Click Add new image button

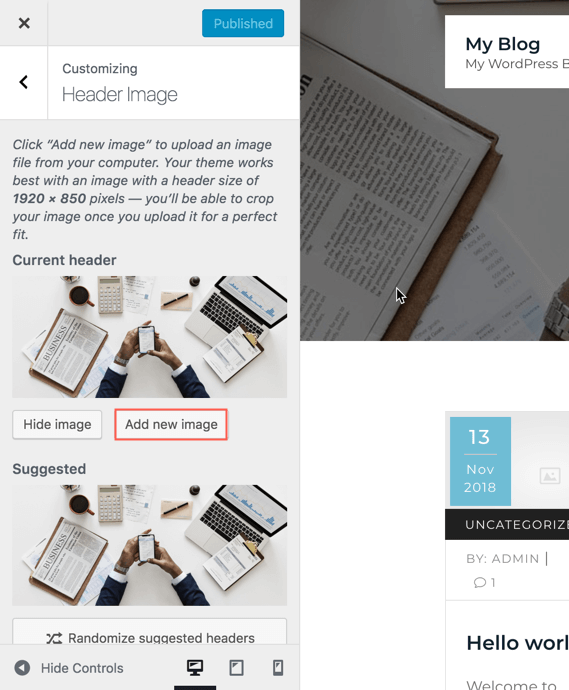pos(171,424)
